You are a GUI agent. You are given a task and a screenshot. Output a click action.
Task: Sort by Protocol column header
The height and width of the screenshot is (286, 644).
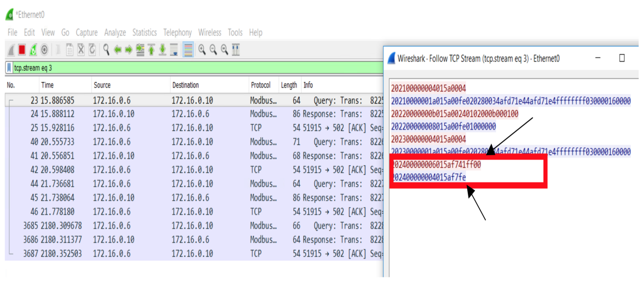(x=261, y=85)
